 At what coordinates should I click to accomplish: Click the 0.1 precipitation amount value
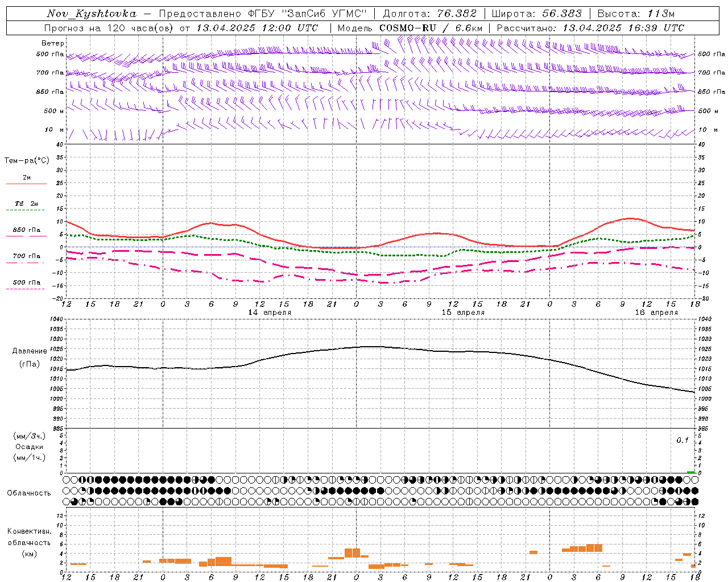pyautogui.click(x=682, y=440)
